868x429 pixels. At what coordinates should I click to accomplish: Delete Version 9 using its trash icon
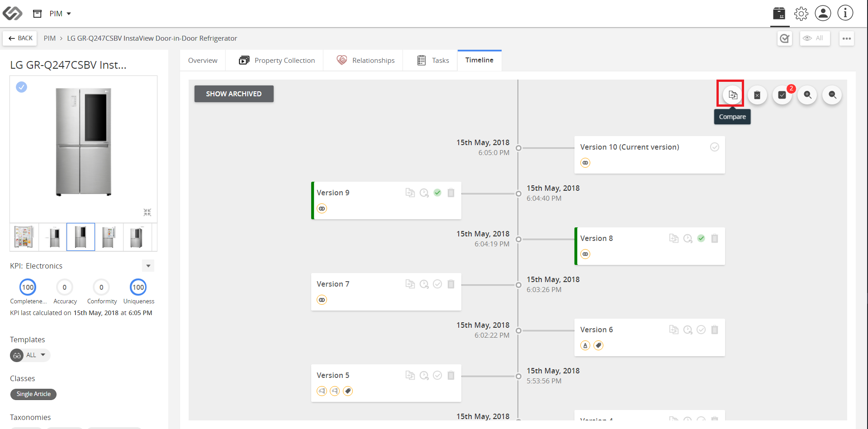(x=451, y=193)
